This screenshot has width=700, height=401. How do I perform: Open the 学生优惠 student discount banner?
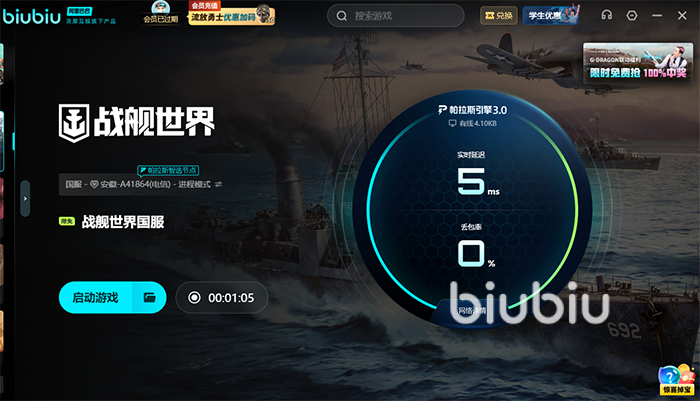tap(551, 15)
